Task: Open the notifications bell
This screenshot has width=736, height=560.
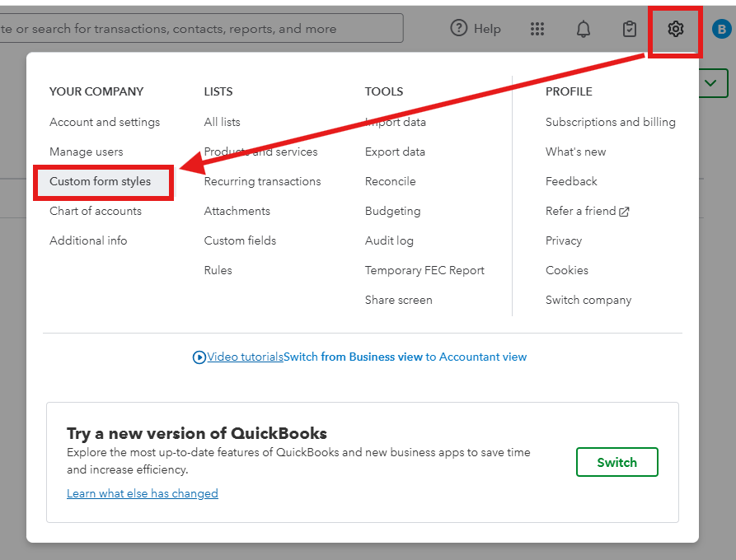Action: [584, 30]
